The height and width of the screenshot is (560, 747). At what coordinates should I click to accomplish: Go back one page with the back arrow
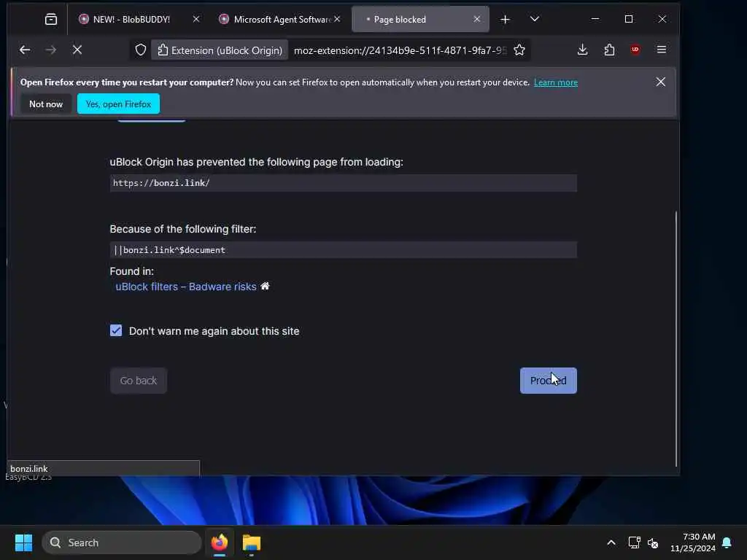click(25, 50)
